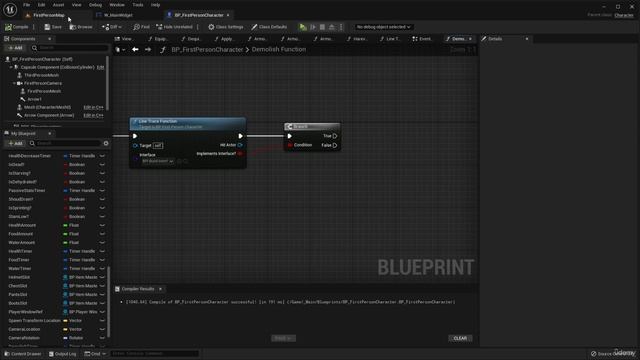640x360 pixels.
Task: Toggle visibility eye for HelmetSlot variable
Action: pos(102,277)
